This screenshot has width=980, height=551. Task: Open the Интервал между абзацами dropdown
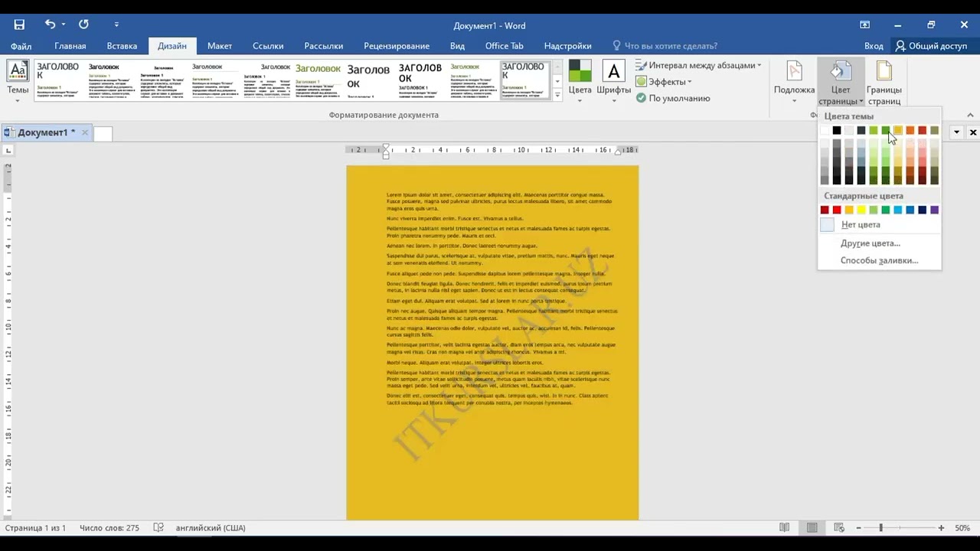698,66
